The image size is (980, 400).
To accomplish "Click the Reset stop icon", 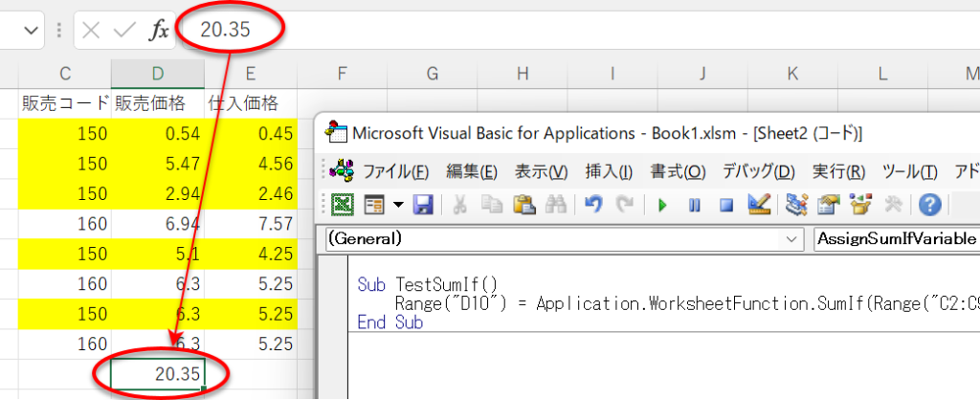I will pyautogui.click(x=725, y=205).
